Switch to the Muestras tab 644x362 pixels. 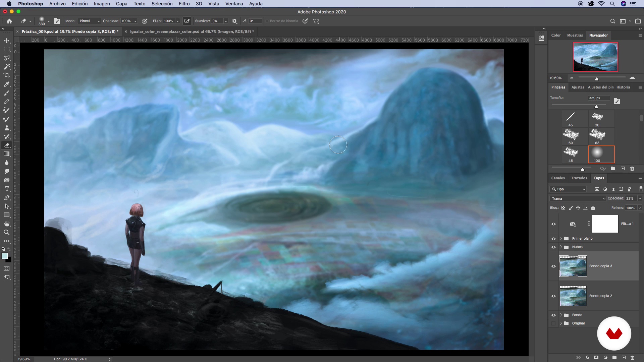pyautogui.click(x=575, y=35)
